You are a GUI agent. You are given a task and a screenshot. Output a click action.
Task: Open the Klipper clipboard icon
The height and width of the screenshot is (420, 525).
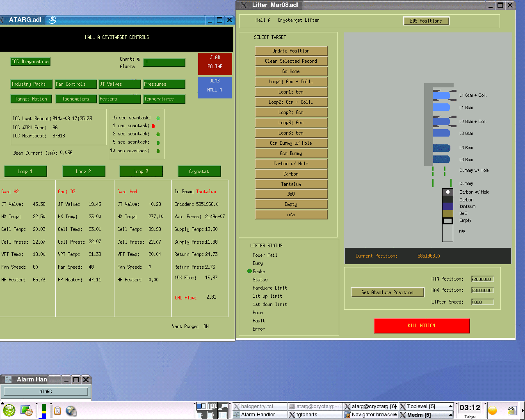(57, 411)
